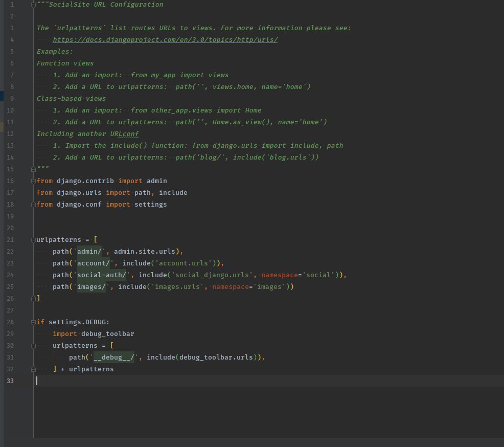
Task: Click the 'account.urls' string on line 23
Action: pyautogui.click(x=184, y=263)
